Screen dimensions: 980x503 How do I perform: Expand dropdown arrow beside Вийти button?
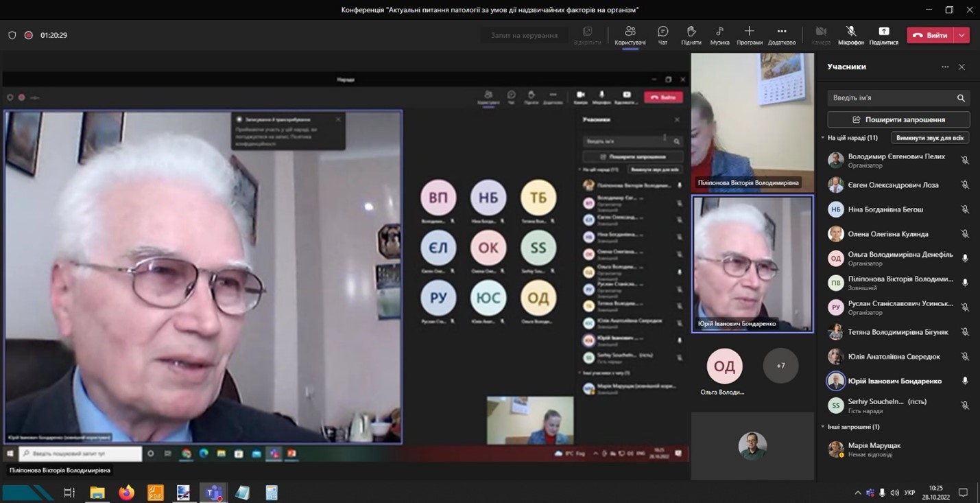tap(962, 35)
